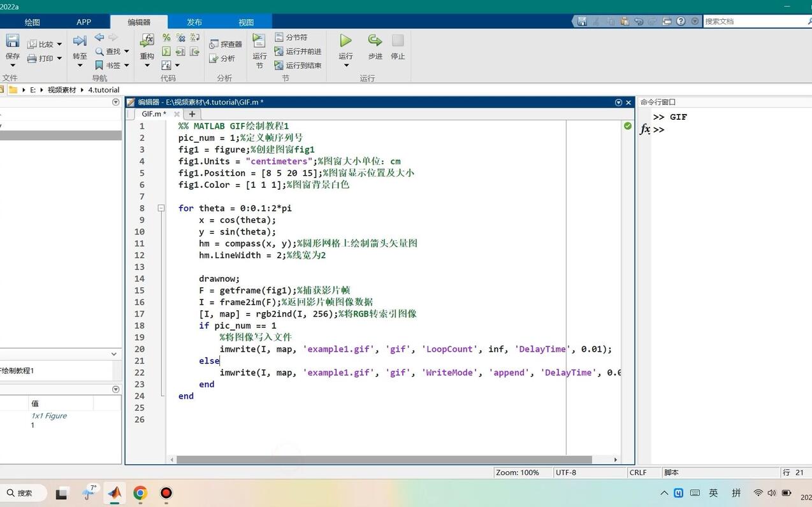Click the 搜索文档 search field
The image size is (812, 507).
point(754,21)
